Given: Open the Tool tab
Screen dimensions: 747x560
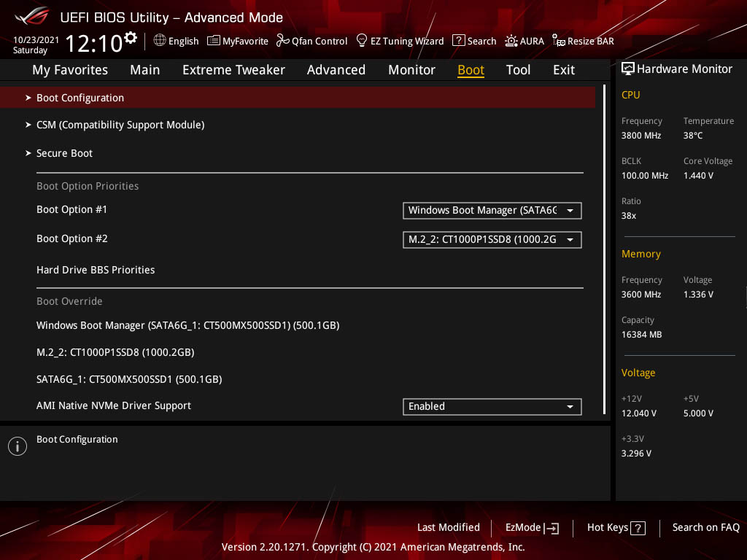Looking at the screenshot, I should pos(519,70).
